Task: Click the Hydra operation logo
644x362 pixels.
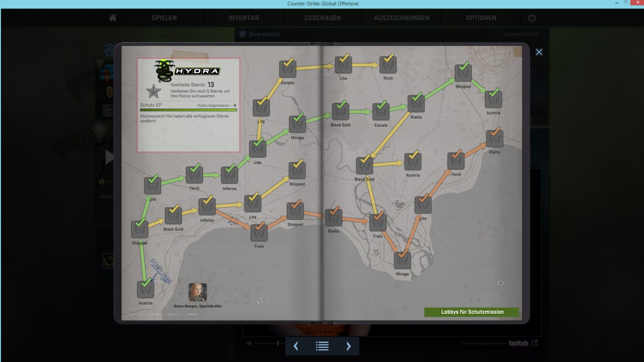Action: click(188, 71)
